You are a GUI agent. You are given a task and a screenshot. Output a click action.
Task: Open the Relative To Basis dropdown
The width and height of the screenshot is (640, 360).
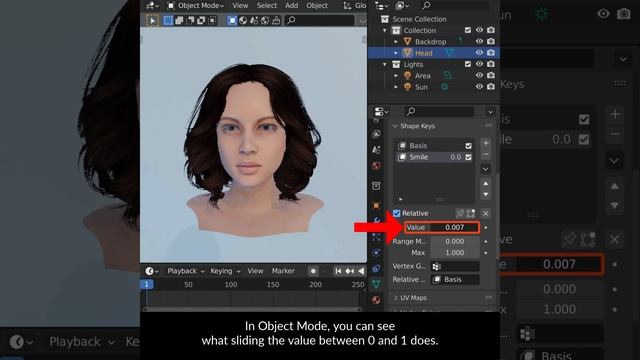tap(456, 280)
